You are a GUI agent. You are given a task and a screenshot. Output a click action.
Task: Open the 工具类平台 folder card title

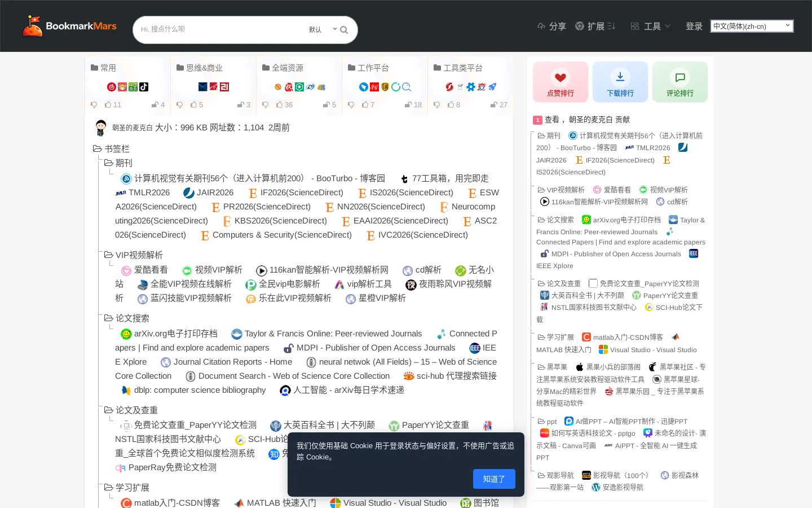[x=463, y=68]
